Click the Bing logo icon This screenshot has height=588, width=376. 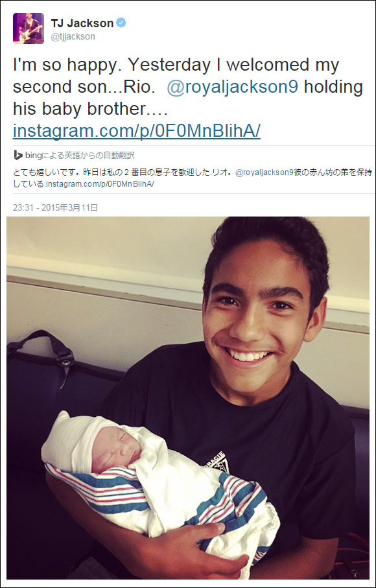click(18, 155)
